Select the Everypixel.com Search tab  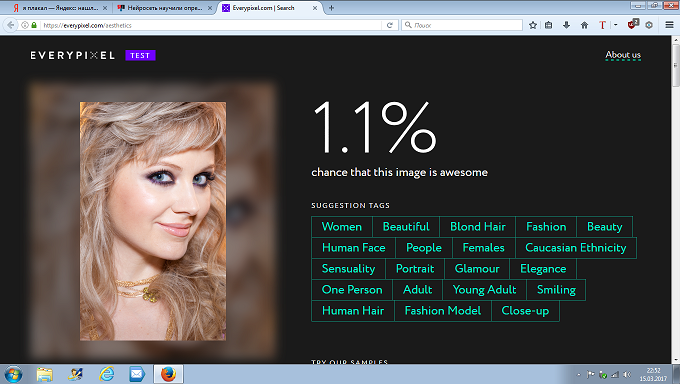tap(270, 8)
